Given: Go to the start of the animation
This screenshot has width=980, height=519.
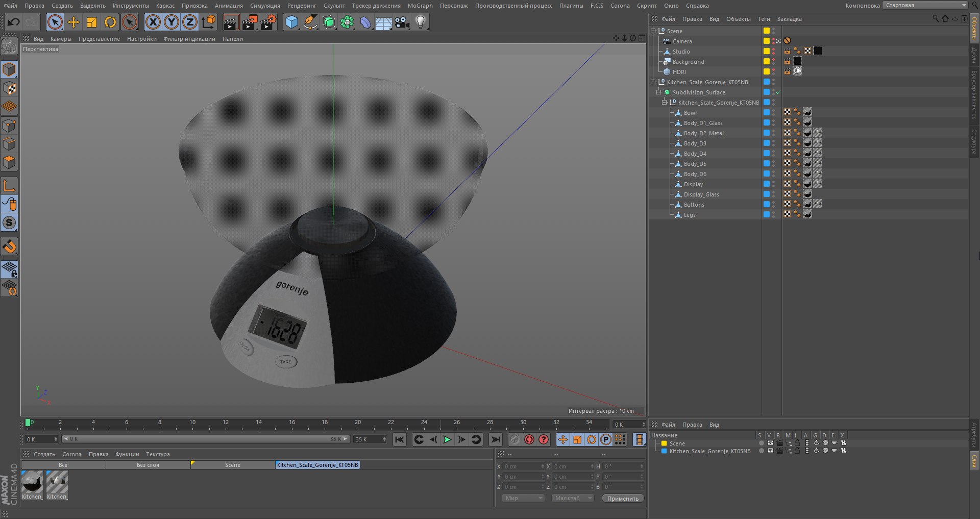Looking at the screenshot, I should pos(400,439).
